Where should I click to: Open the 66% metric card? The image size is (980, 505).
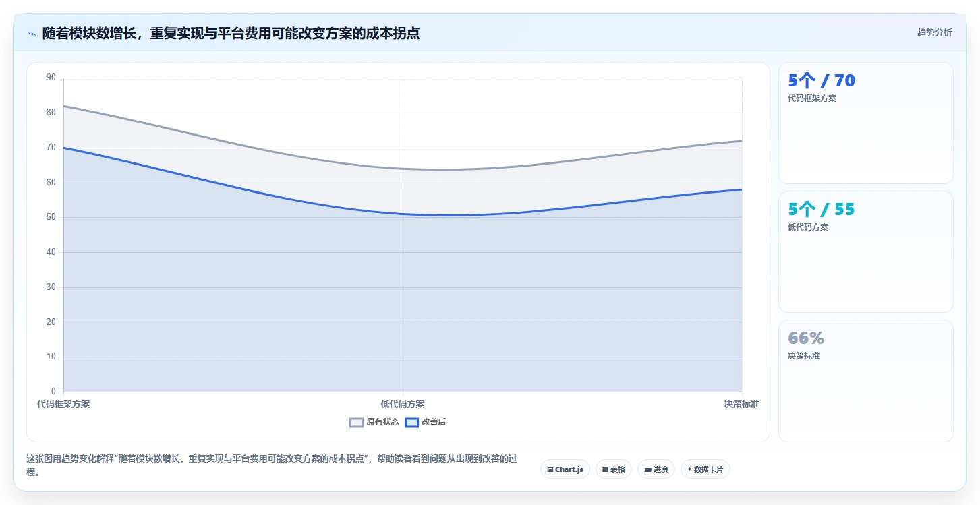(x=866, y=380)
